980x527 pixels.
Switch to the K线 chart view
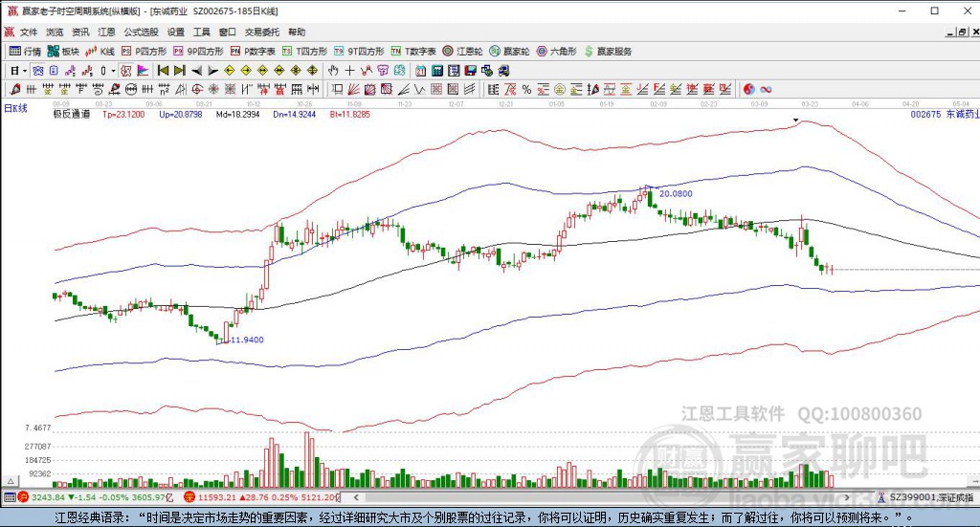coord(100,52)
